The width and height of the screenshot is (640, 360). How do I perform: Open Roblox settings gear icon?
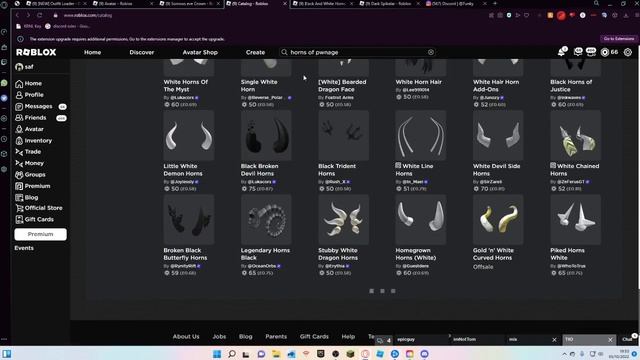628,52
